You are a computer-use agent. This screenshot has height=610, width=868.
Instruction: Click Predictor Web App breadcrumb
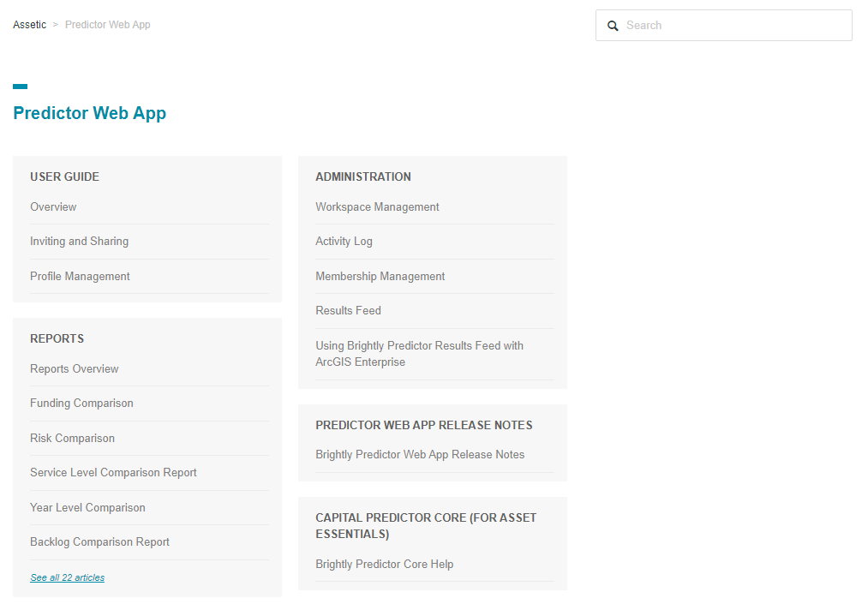click(107, 24)
